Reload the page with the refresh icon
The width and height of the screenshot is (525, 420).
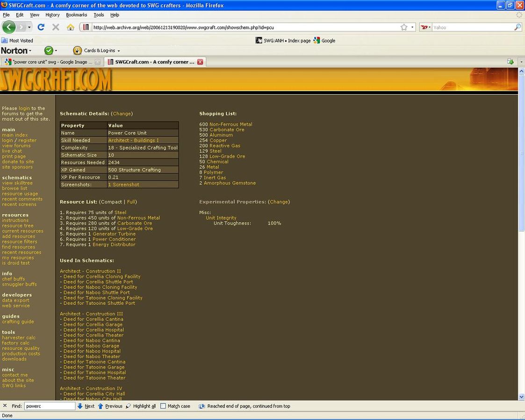[x=41, y=27]
